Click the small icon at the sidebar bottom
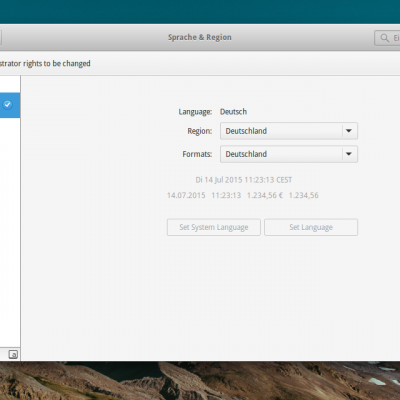Screen dimensions: 400x400 (13, 354)
